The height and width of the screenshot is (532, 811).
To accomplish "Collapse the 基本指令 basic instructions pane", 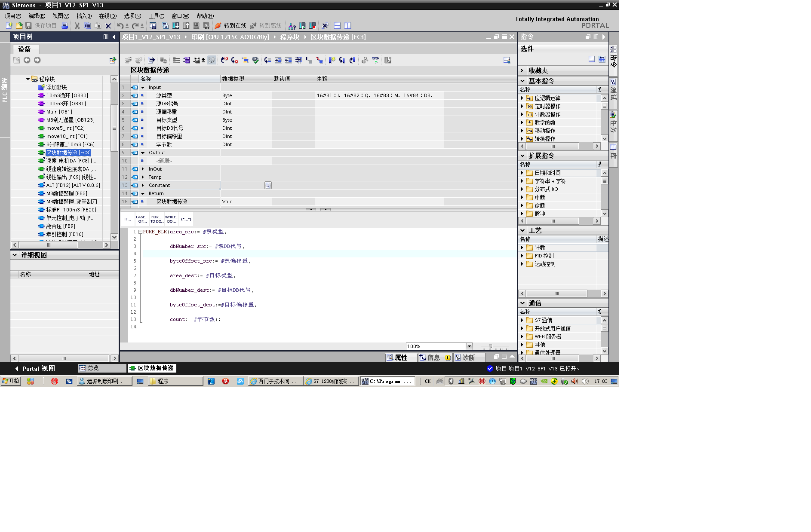I will (x=522, y=81).
